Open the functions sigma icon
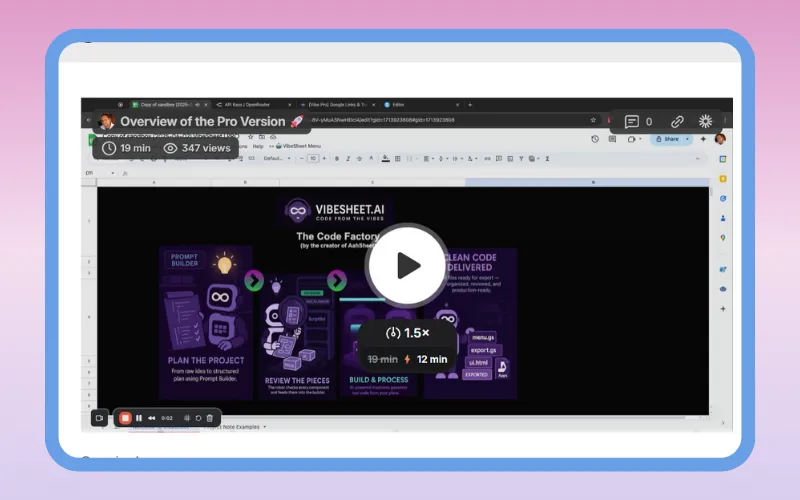Screen dimensions: 800x500 point(547,159)
